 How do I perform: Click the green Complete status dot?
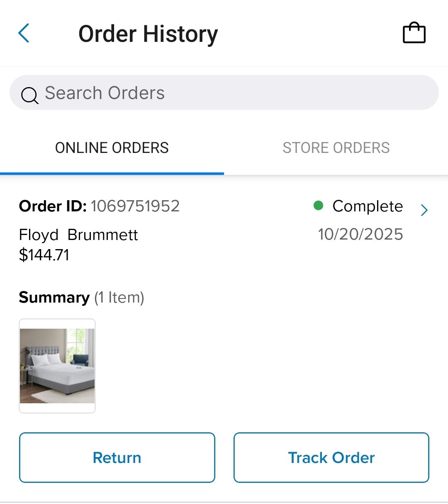click(x=318, y=206)
